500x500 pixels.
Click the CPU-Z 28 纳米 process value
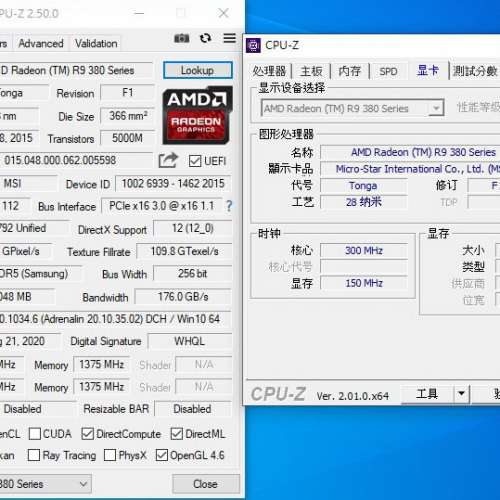tap(364, 202)
